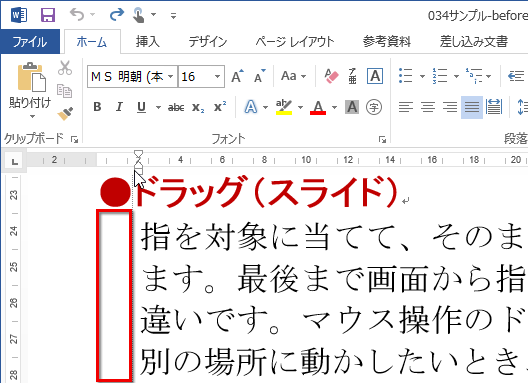Switch to the ページ レイアウト tab

[295, 42]
